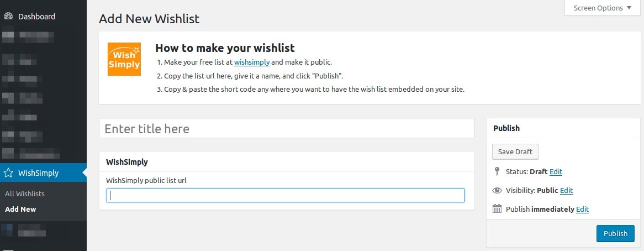Click the Save Draft button
644x251 pixels.
[x=515, y=152]
